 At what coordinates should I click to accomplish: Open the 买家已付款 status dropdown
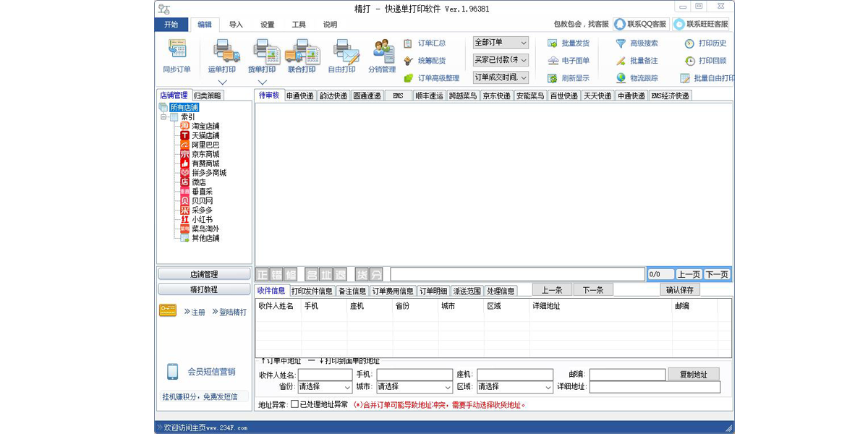[x=501, y=60]
